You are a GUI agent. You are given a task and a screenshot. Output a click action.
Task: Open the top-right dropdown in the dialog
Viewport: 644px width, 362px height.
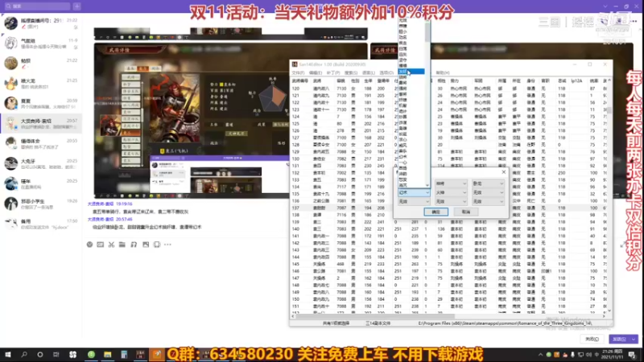488,183
